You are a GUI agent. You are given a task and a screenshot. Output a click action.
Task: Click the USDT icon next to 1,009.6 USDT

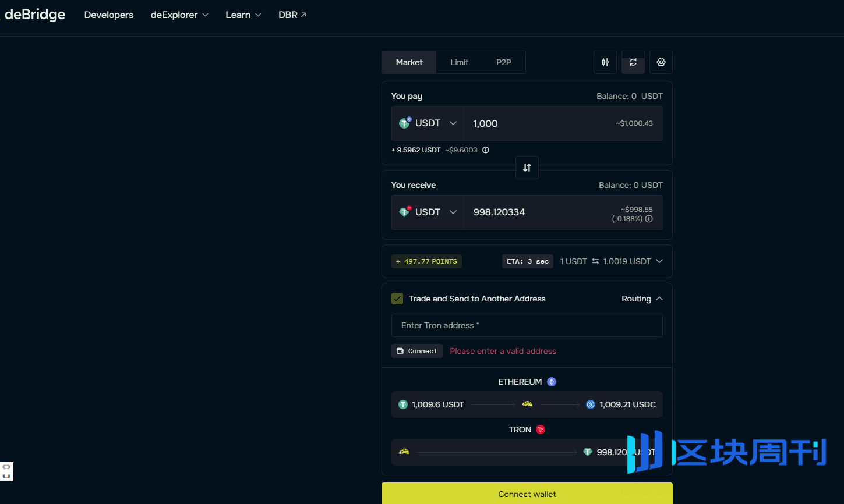tap(403, 404)
